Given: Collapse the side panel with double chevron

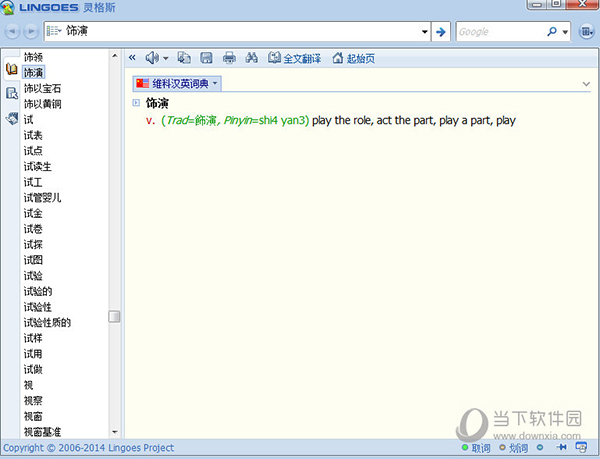Looking at the screenshot, I should [x=132, y=58].
